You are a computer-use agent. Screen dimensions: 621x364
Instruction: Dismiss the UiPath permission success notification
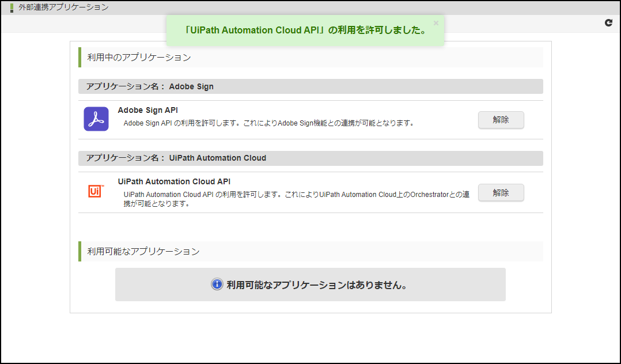tap(436, 22)
